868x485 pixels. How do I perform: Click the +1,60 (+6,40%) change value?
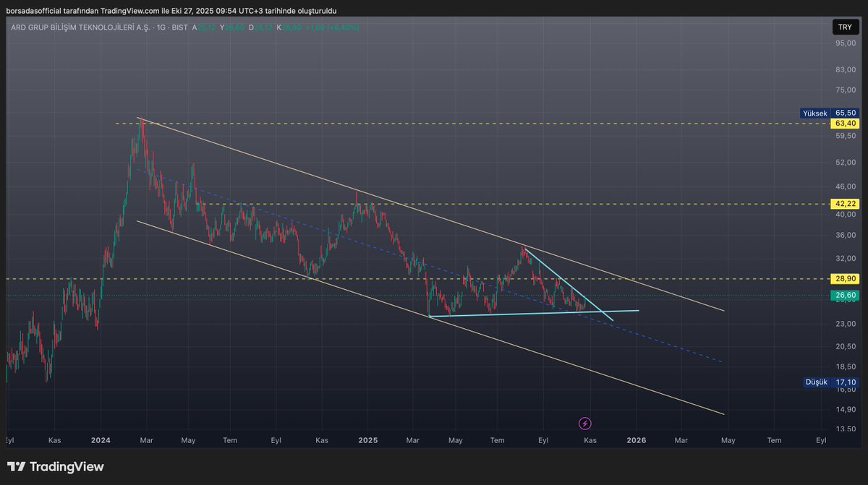[332, 27]
